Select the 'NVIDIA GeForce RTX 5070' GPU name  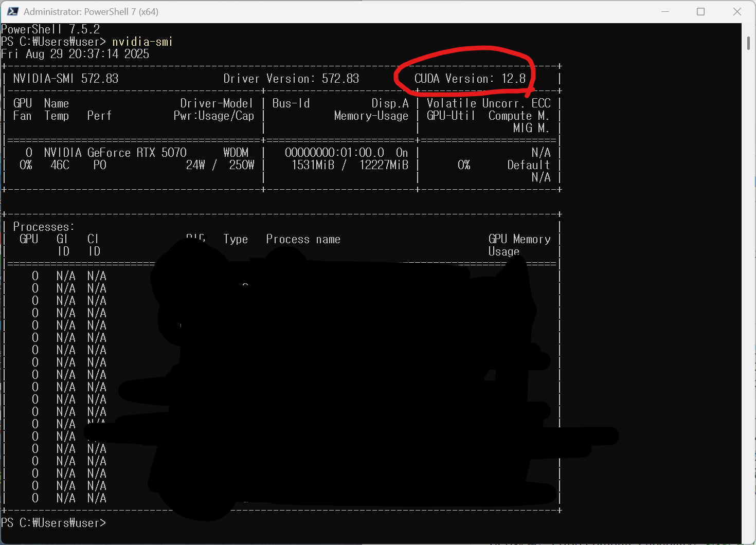tap(115, 153)
